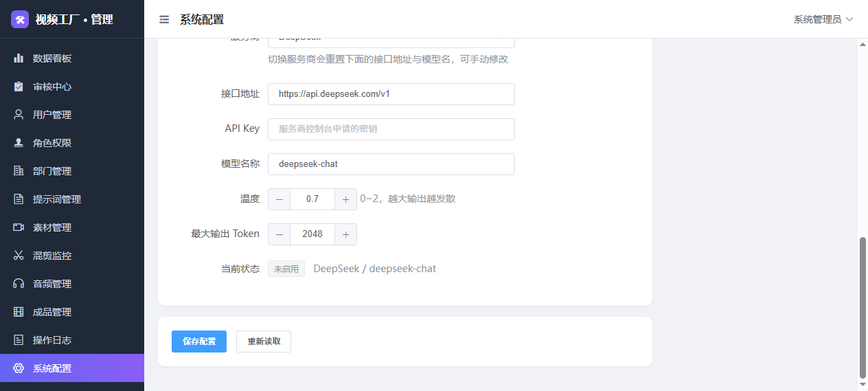868x391 pixels.
Task: Increase 最大输出 Token with plus button
Action: point(345,234)
